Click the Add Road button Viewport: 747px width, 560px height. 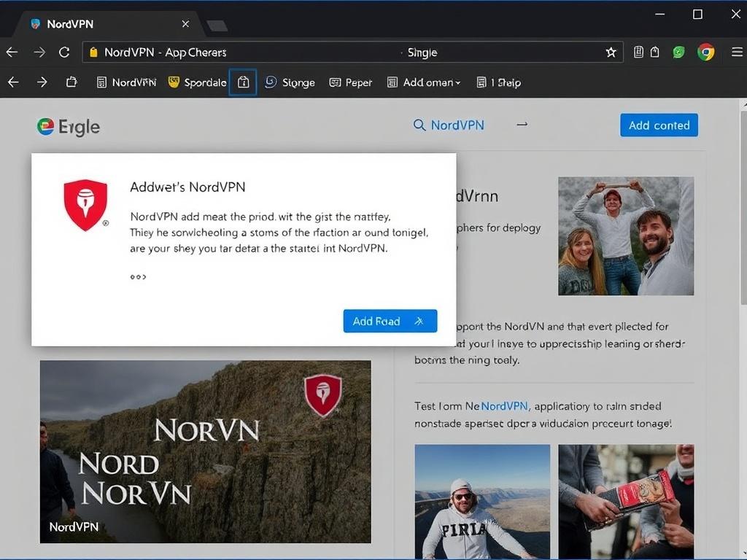(x=390, y=321)
